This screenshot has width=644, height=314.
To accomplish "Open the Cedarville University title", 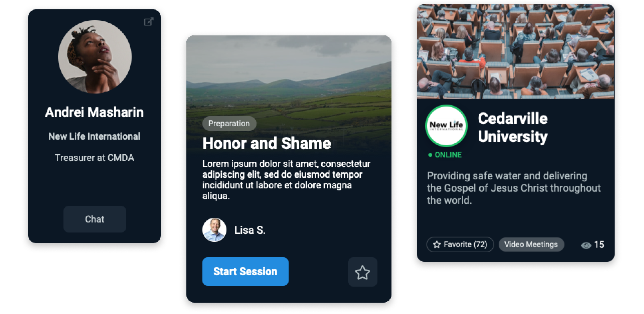I will [513, 128].
